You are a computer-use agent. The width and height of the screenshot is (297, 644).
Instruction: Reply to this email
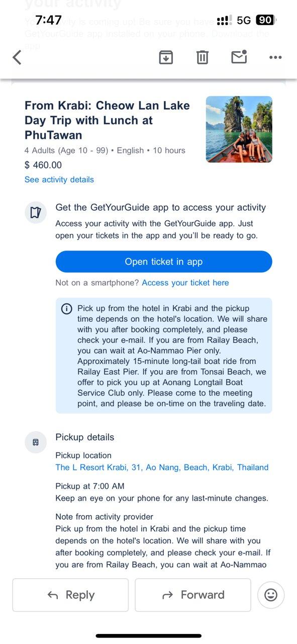point(70,595)
